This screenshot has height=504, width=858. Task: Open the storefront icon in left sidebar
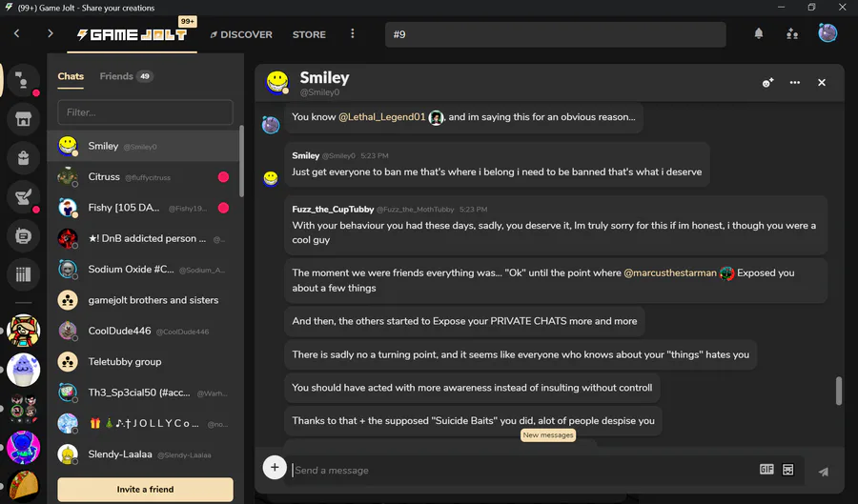23,119
